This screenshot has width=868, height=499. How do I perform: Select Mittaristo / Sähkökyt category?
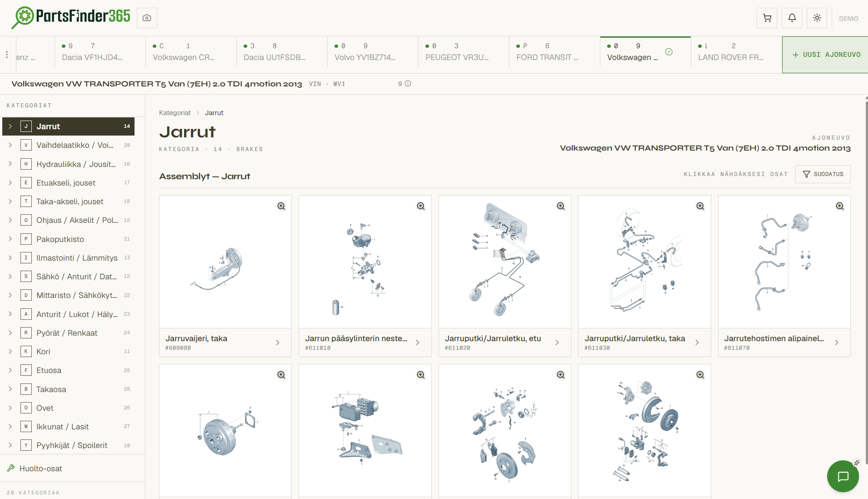pyautogui.click(x=69, y=295)
